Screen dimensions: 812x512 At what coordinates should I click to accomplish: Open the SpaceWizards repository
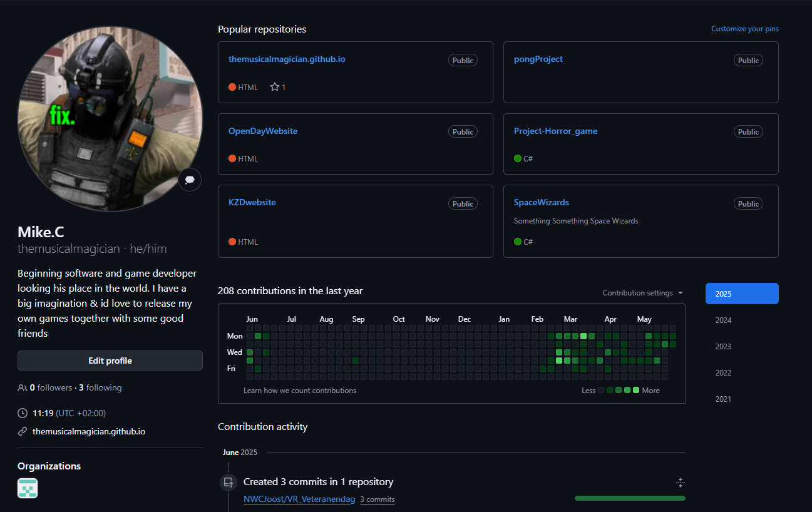(x=541, y=203)
